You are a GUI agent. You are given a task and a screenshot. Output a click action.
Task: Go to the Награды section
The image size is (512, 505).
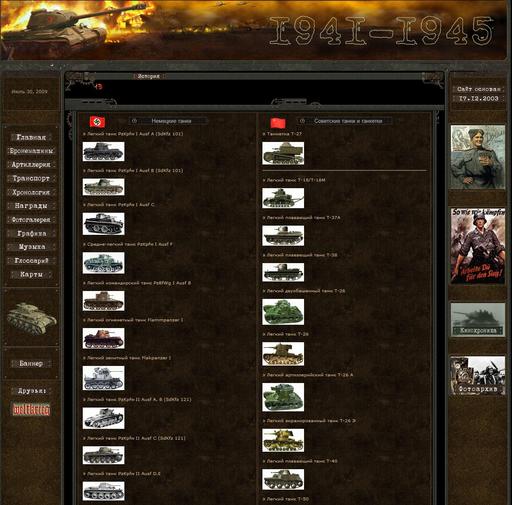pyautogui.click(x=31, y=206)
